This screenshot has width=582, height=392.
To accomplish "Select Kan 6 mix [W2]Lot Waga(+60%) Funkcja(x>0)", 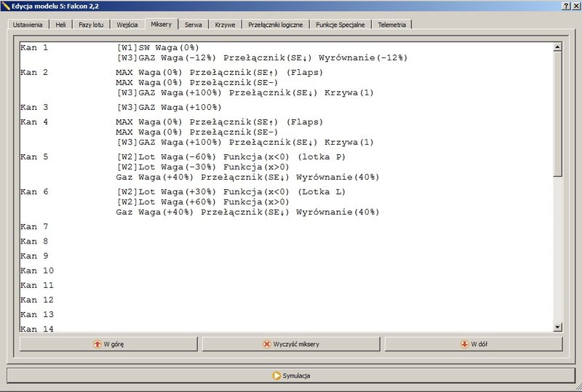I will pyautogui.click(x=203, y=202).
